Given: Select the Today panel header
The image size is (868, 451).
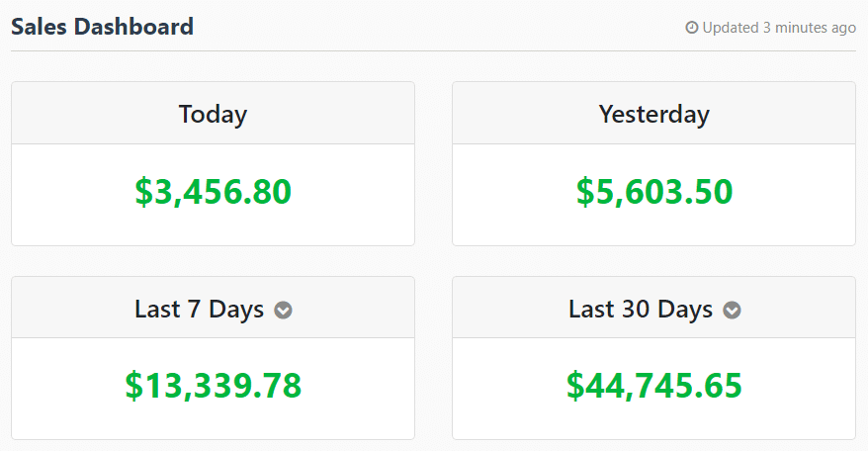Looking at the screenshot, I should 214,113.
